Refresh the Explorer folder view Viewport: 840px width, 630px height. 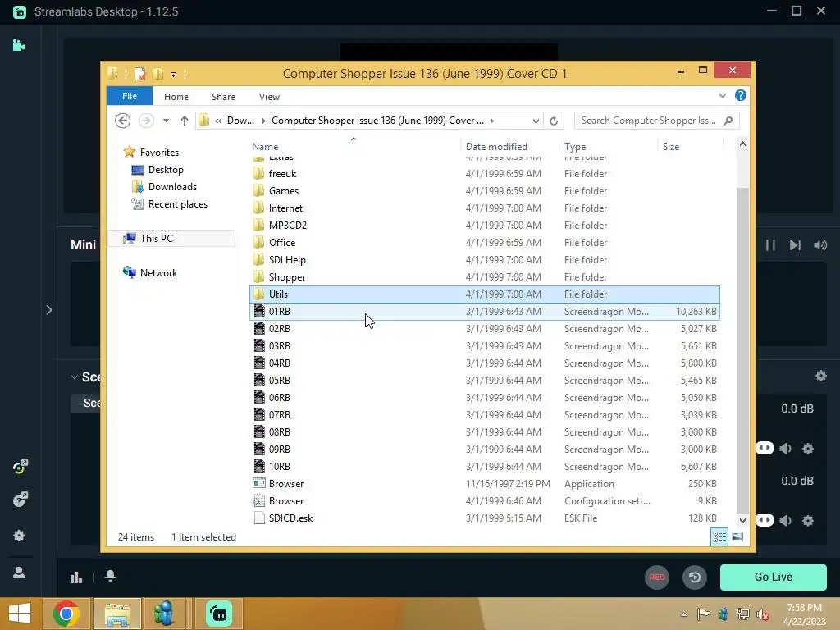[x=554, y=121]
